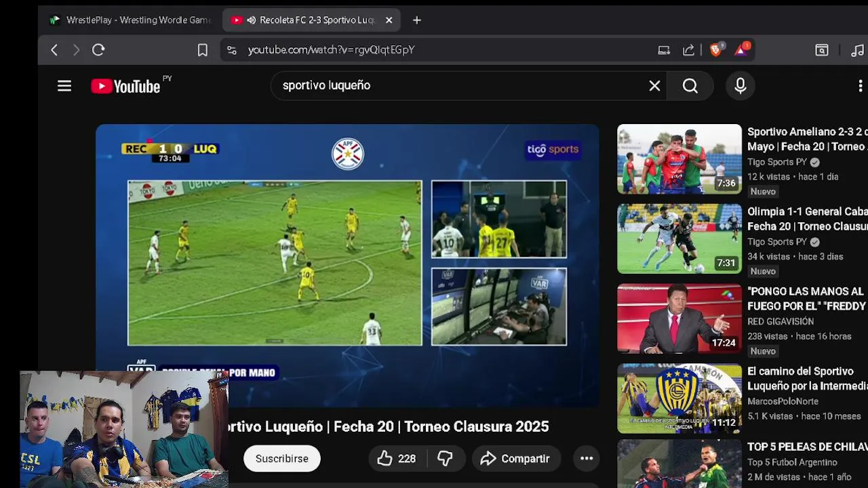Click the Compartir share button

517,459
